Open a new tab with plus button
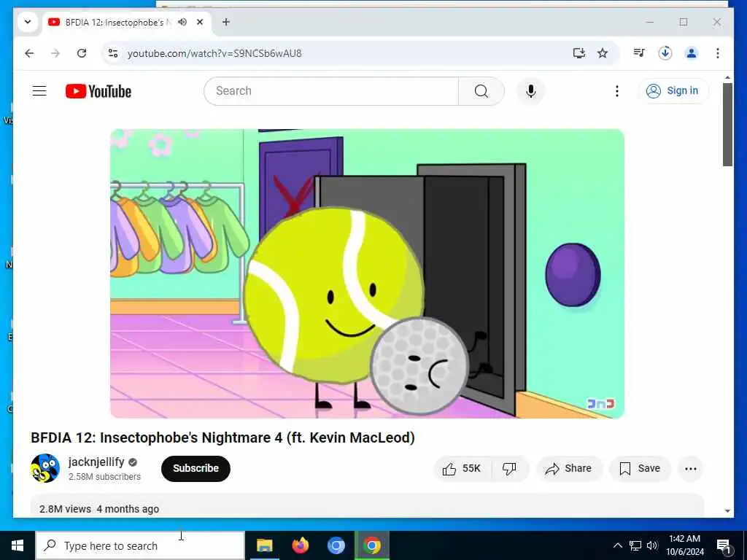Viewport: 747px width, 560px height. click(226, 22)
